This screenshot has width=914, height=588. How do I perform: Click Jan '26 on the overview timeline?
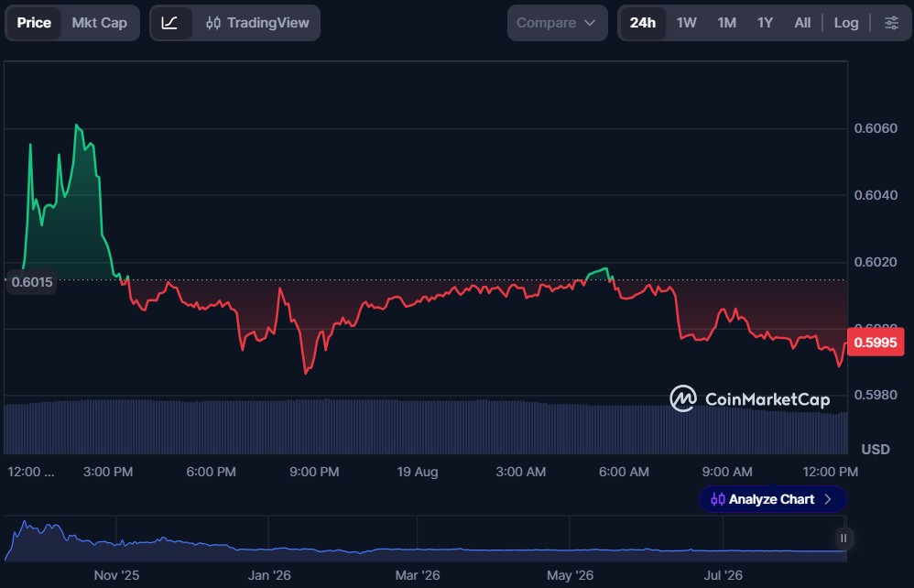click(268, 575)
